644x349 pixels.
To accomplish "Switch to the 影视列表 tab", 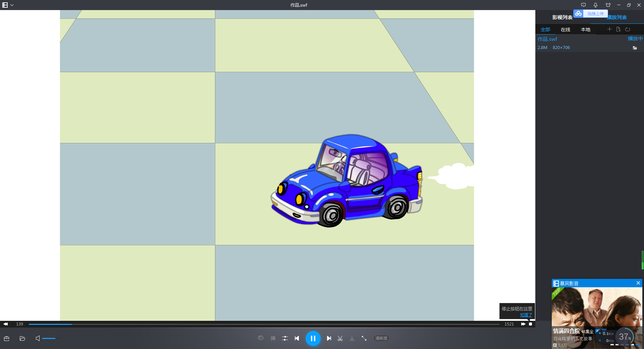I will coord(562,17).
